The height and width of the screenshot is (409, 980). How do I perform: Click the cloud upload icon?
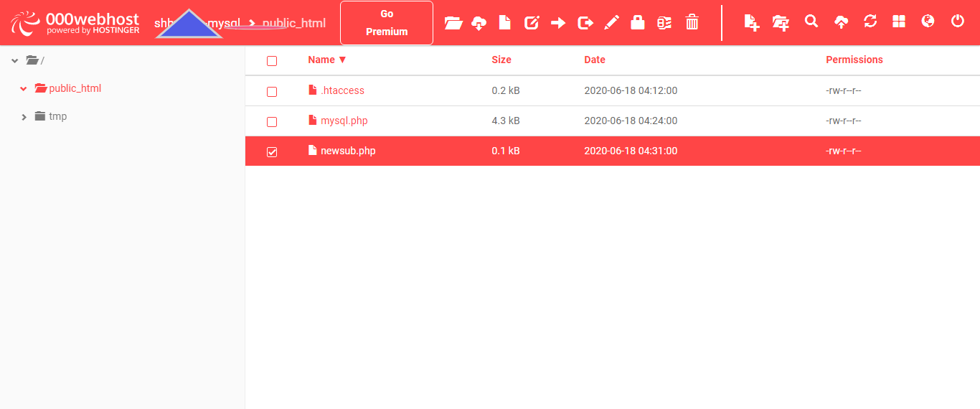pos(841,22)
